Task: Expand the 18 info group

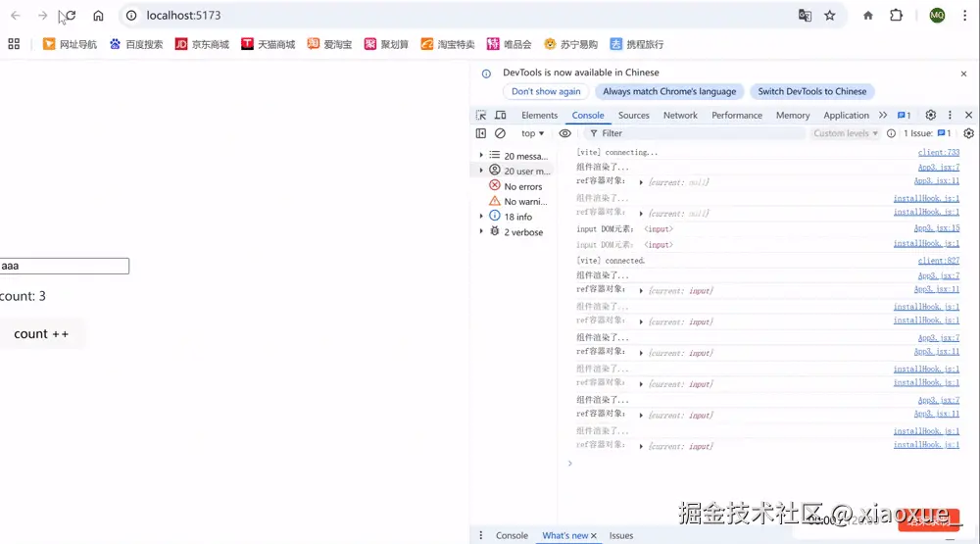Action: point(481,217)
